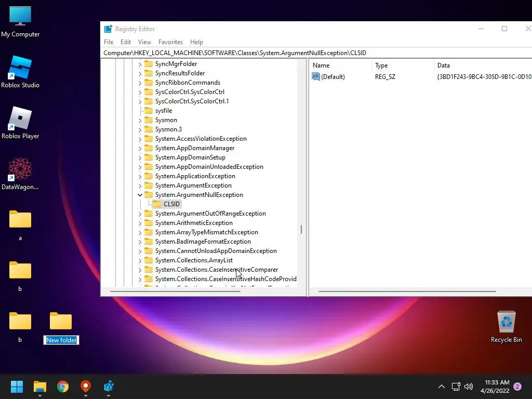Click the System.ArithmeticException folder icon
The image size is (532, 399).
tap(148, 223)
